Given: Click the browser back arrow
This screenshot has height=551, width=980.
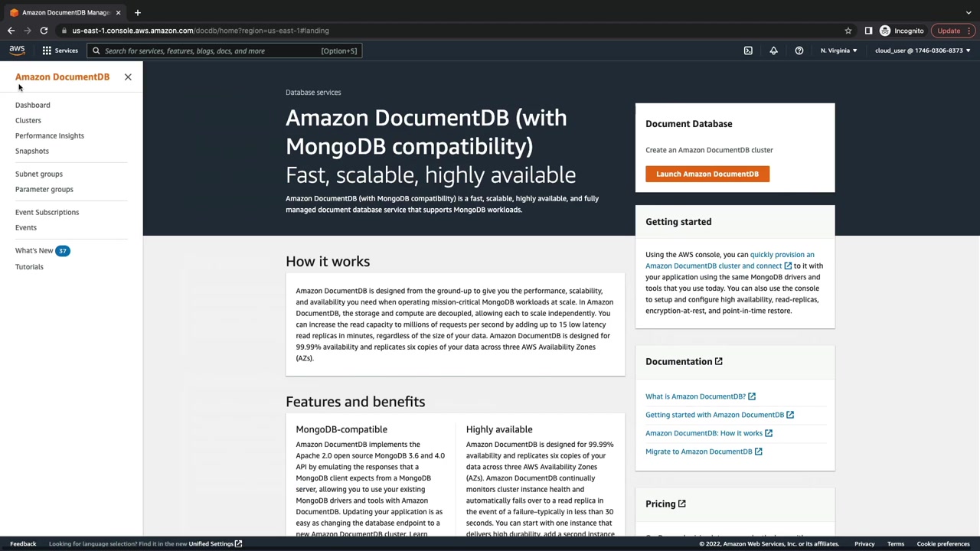Looking at the screenshot, I should point(11,31).
